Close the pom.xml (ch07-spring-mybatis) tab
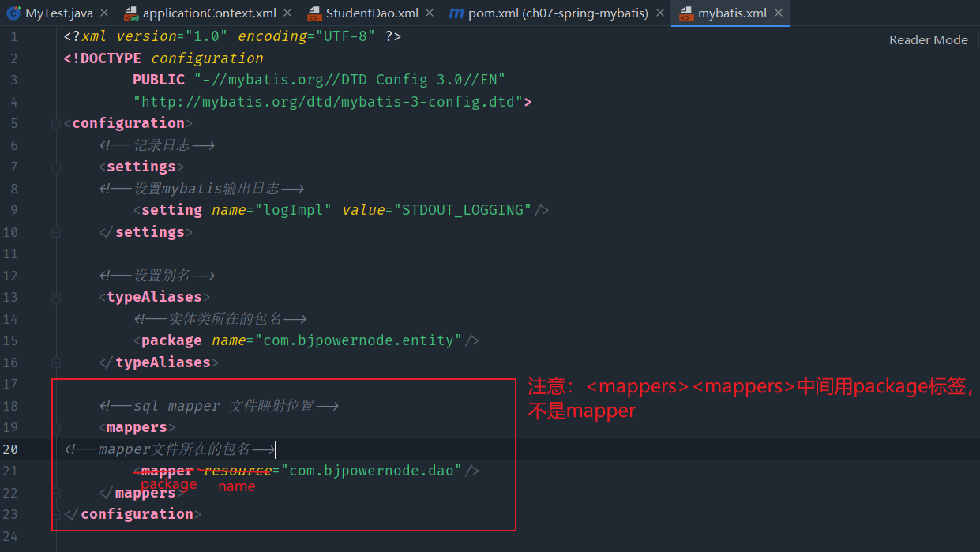Viewport: 980px width, 552px height. point(659,13)
